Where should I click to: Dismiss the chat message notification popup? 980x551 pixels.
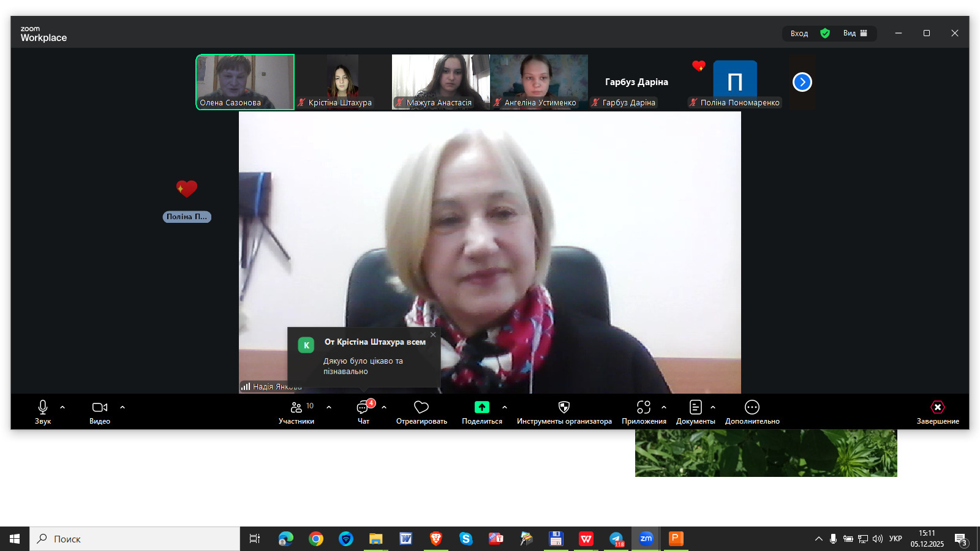(x=433, y=334)
